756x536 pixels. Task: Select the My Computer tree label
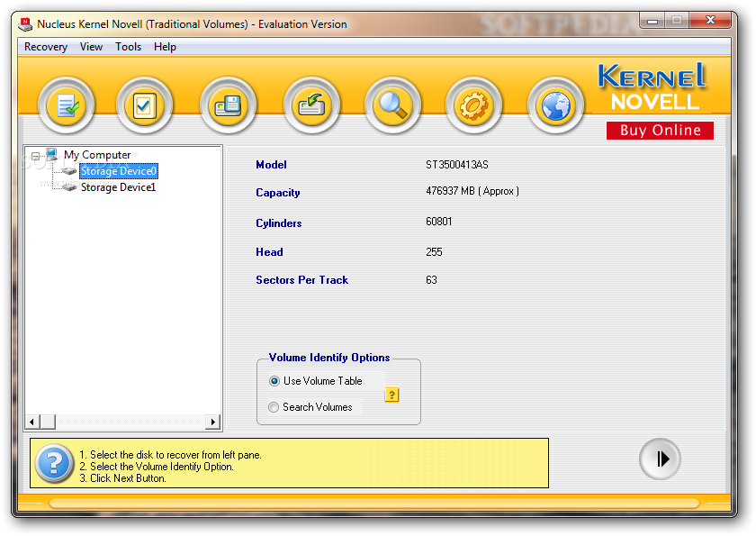[x=97, y=155]
